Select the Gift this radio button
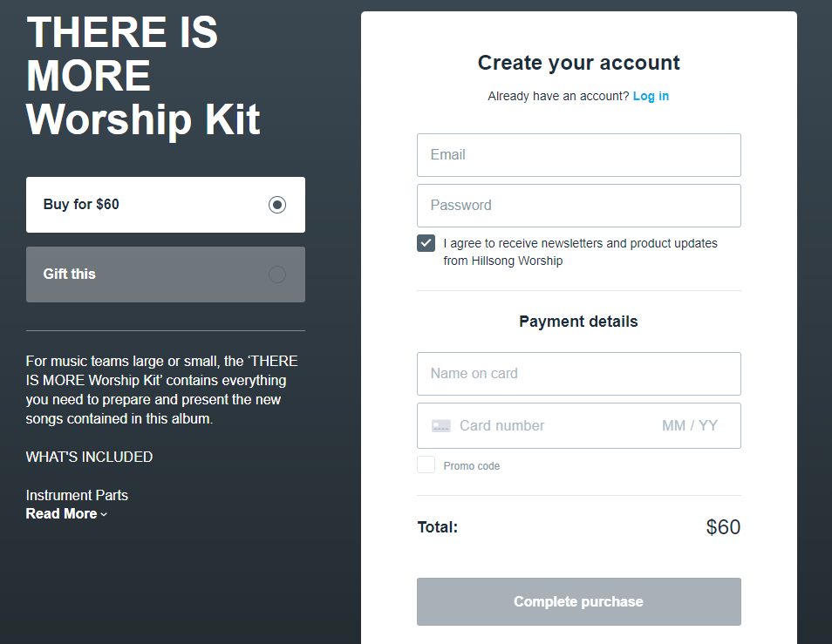Viewport: 832px width, 644px height. tap(277, 275)
